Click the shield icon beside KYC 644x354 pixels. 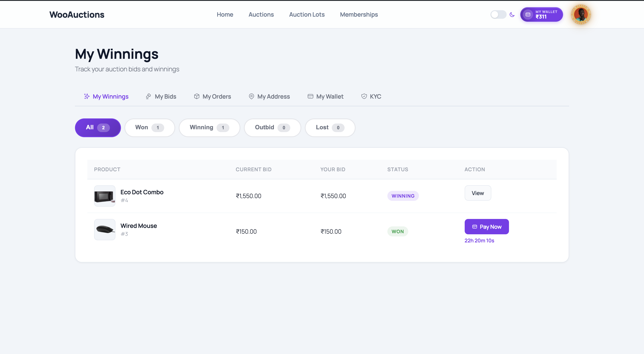point(364,96)
